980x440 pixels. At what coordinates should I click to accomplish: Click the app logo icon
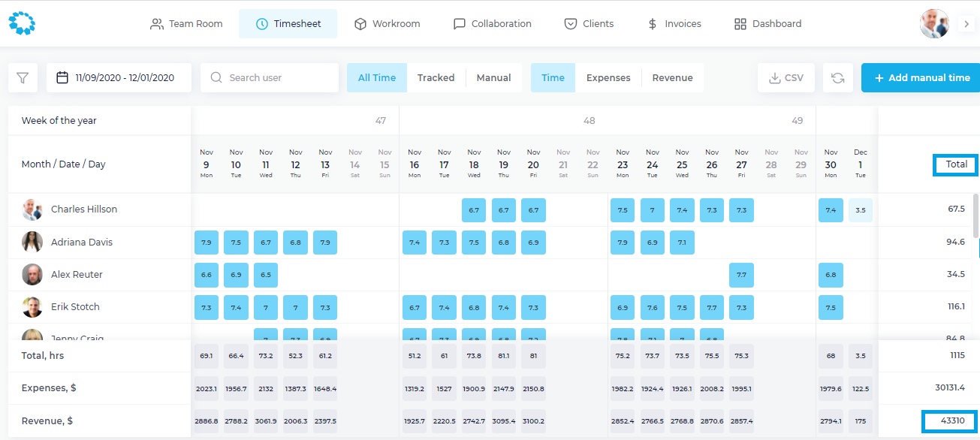(x=22, y=23)
